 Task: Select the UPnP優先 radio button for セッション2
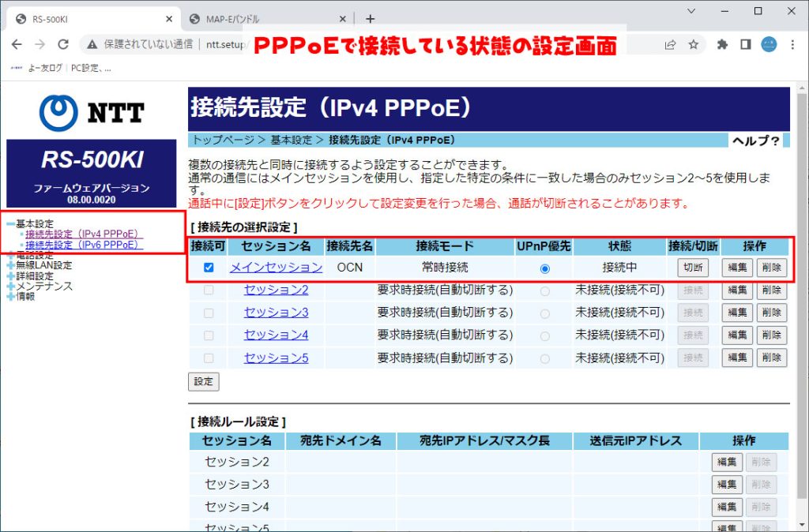tap(544, 290)
